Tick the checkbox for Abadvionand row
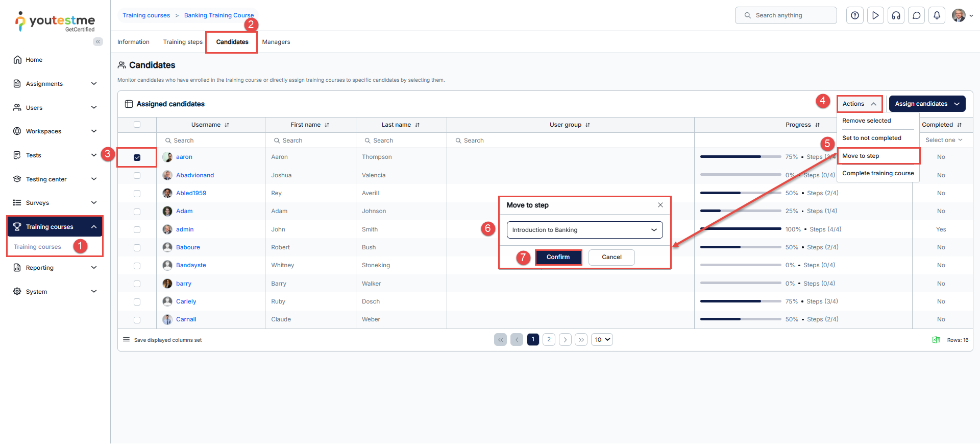Image resolution: width=980 pixels, height=444 pixels. pos(137,175)
